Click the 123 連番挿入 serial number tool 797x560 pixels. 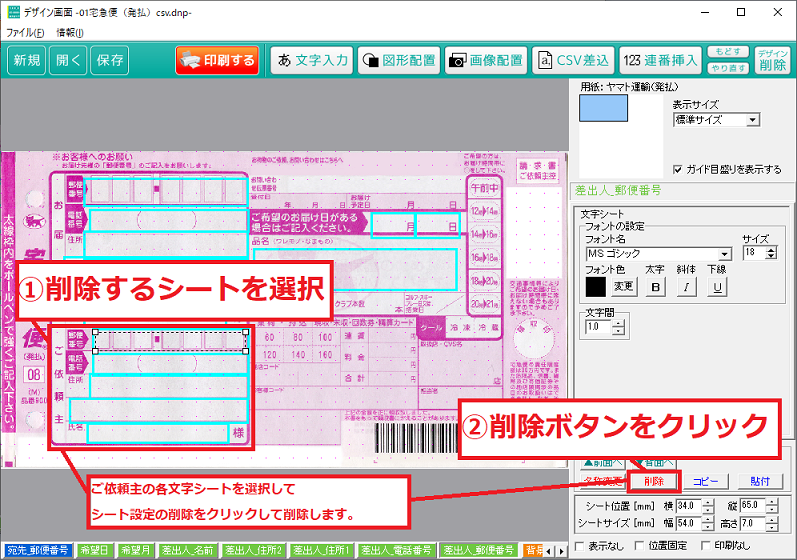pos(660,60)
